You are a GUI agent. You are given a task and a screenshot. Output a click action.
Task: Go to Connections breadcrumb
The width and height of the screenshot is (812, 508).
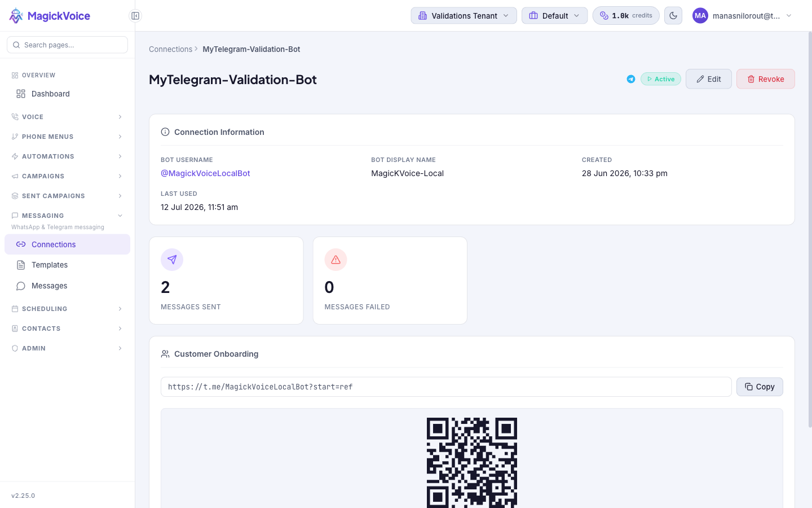(170, 49)
